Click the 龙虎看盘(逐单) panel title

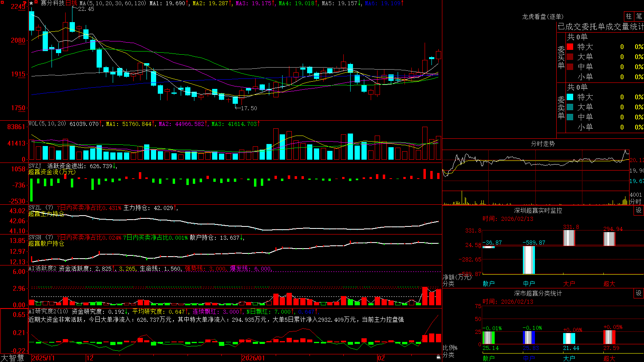543,16
